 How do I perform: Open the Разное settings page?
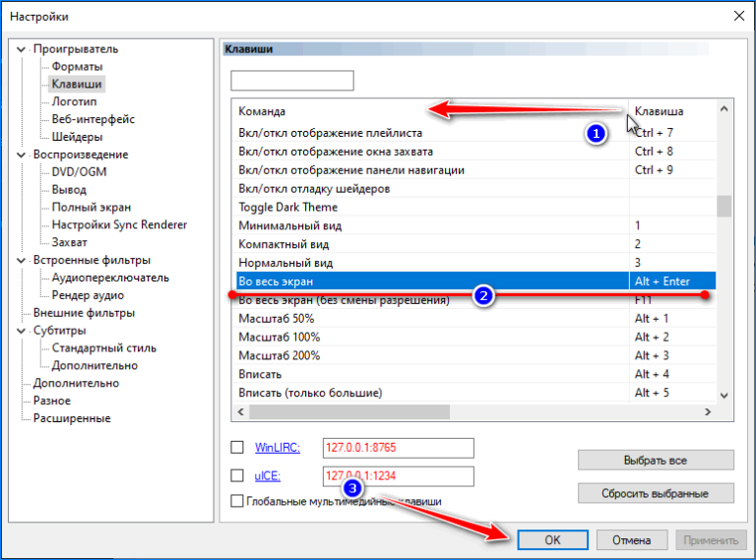tap(51, 401)
